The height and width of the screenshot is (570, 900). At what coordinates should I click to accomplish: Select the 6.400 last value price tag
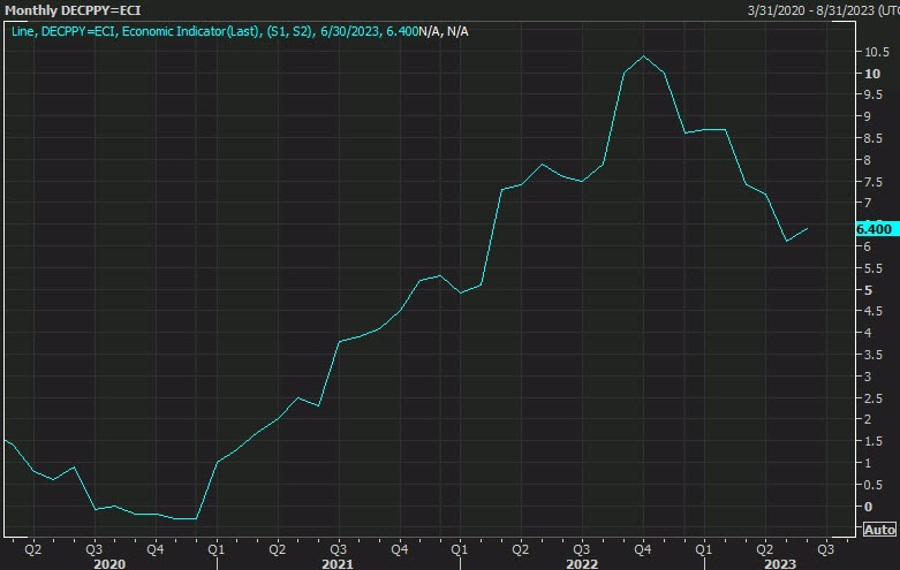pos(873,229)
